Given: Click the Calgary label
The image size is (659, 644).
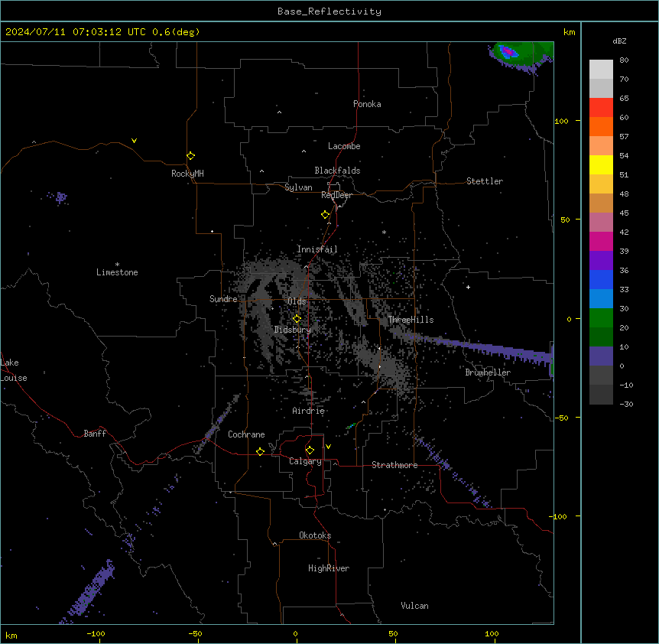Looking at the screenshot, I should 306,461.
